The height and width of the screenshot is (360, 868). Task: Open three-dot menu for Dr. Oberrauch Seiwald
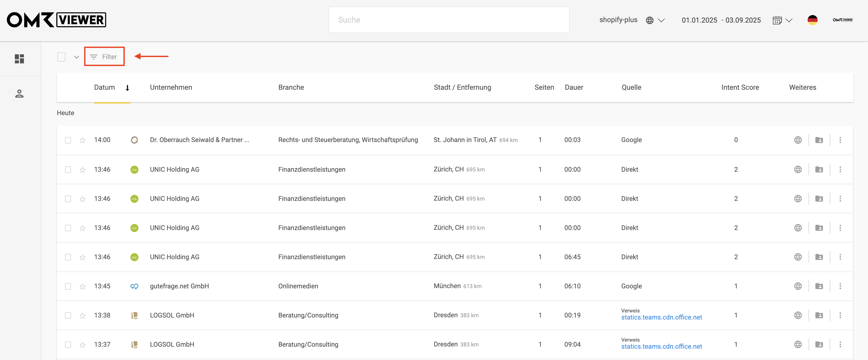(840, 140)
